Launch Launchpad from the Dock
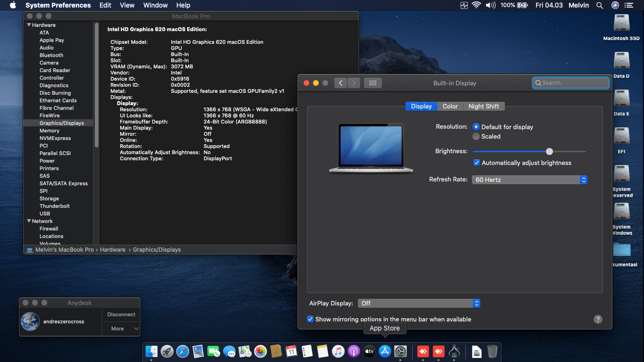This screenshot has height=362, width=644. [167, 351]
